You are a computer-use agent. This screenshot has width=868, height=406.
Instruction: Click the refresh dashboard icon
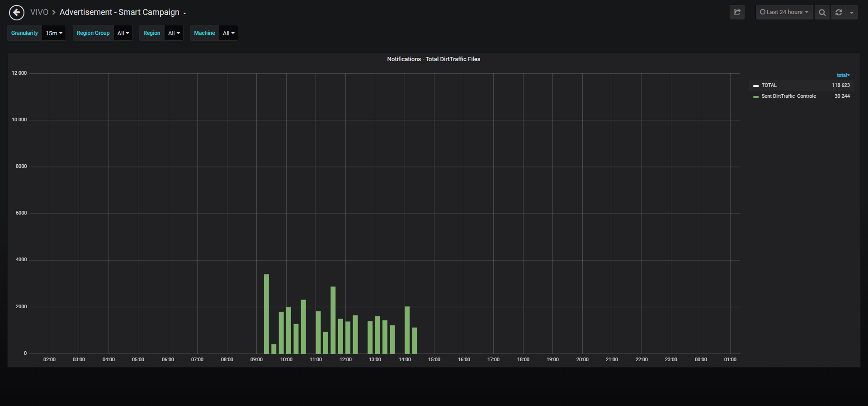click(839, 12)
